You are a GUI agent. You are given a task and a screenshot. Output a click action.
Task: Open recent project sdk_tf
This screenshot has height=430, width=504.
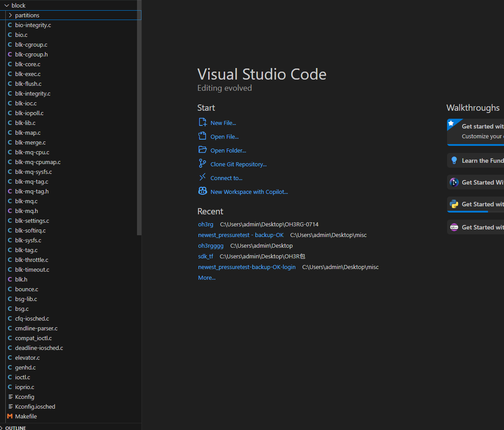pyautogui.click(x=206, y=256)
